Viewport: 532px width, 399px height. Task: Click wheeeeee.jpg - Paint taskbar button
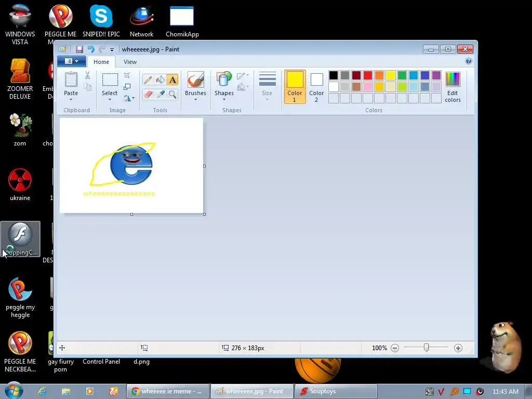point(252,391)
